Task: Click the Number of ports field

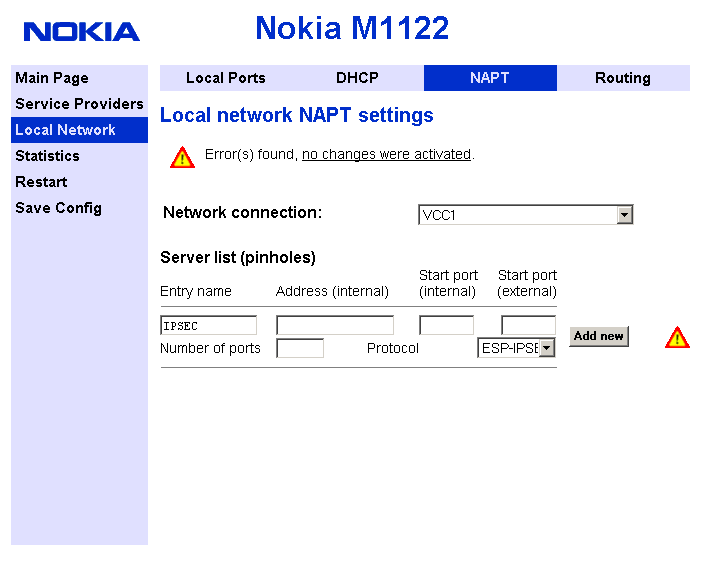Action: [x=300, y=348]
